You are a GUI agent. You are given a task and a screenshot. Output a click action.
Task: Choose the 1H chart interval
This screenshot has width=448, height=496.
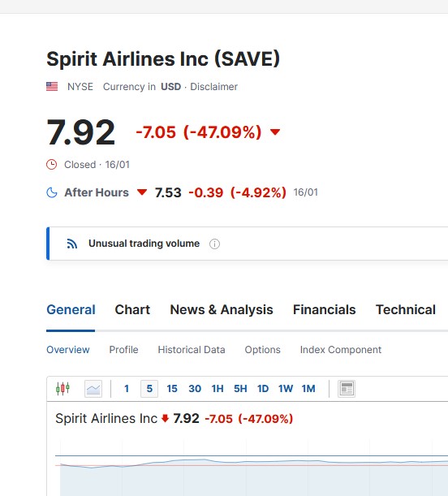[x=218, y=389]
